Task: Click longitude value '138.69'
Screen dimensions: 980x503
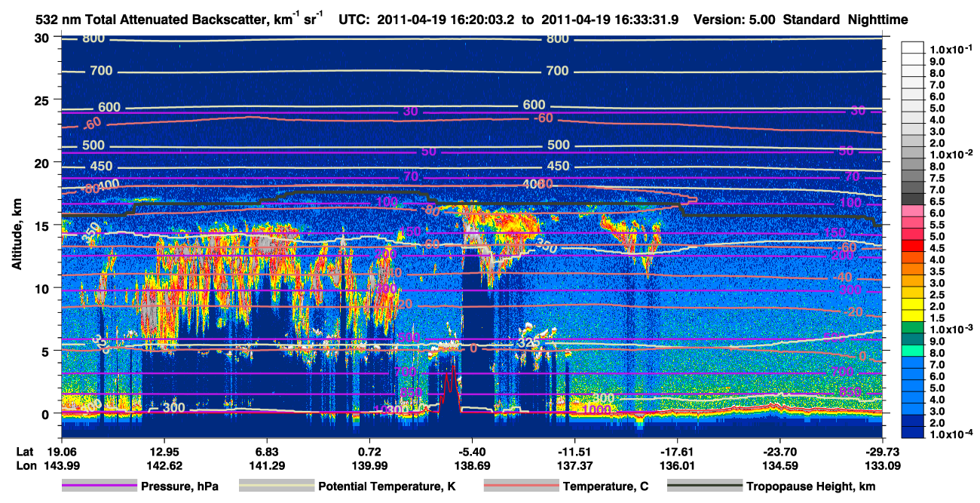Action: (472, 465)
